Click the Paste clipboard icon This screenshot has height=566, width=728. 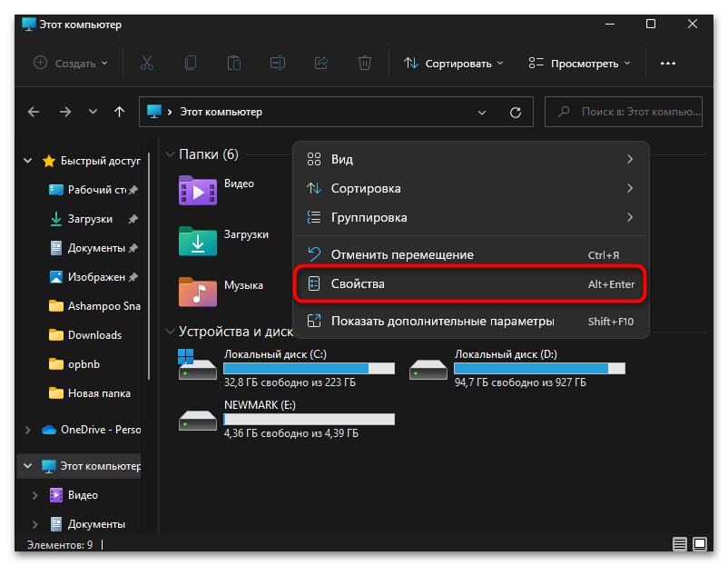click(234, 63)
